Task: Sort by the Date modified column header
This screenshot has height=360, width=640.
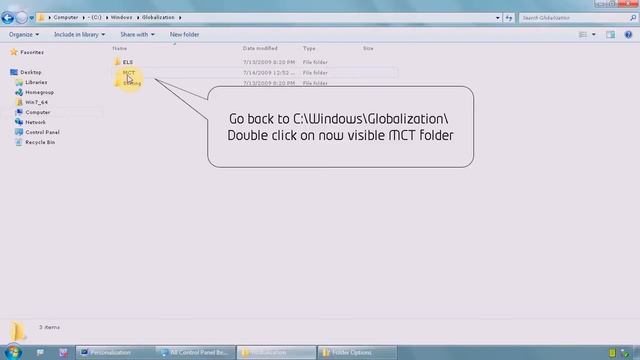Action: (260, 48)
